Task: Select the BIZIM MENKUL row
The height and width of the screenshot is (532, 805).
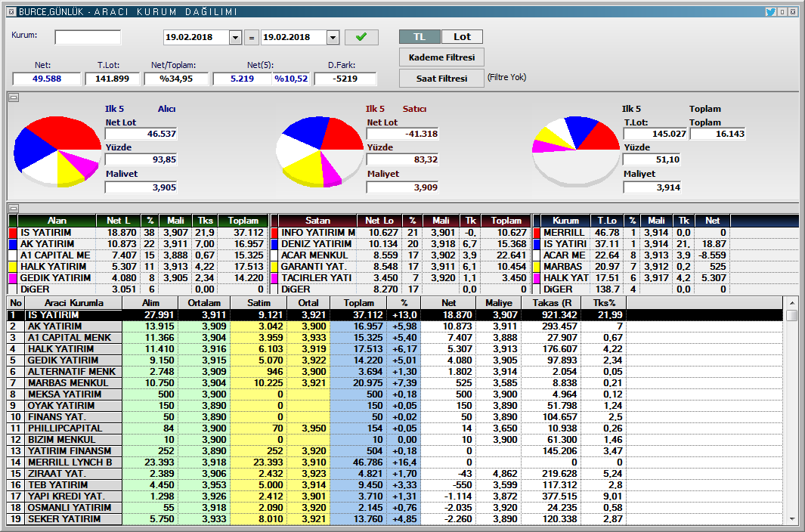Action: pyautogui.click(x=395, y=439)
